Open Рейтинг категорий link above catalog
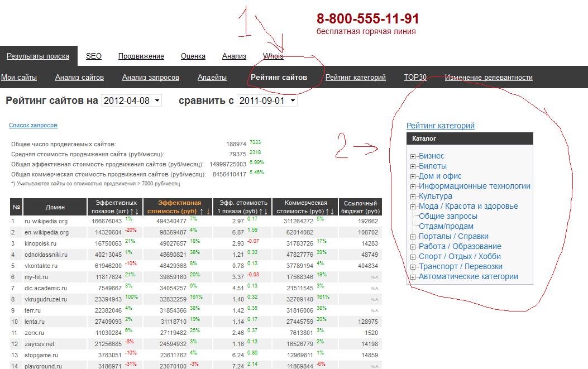This screenshot has height=369, width=588. [441, 126]
